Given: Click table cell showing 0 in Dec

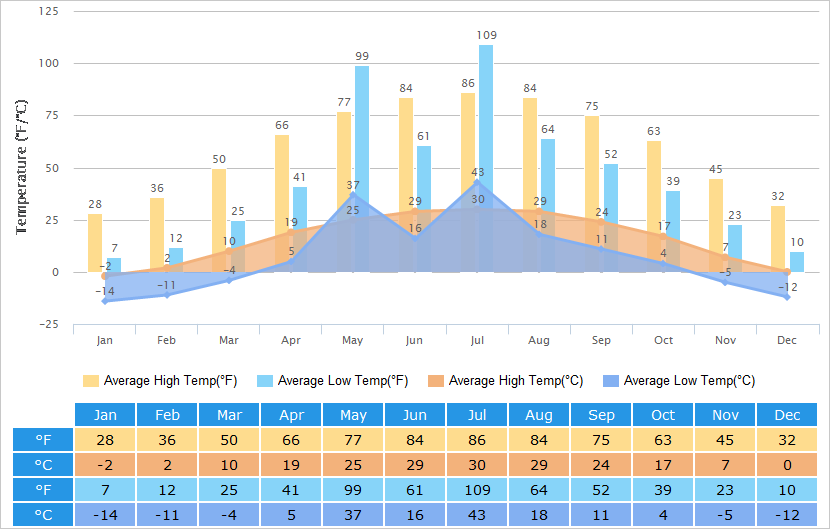Looking at the screenshot, I should coord(787,464).
